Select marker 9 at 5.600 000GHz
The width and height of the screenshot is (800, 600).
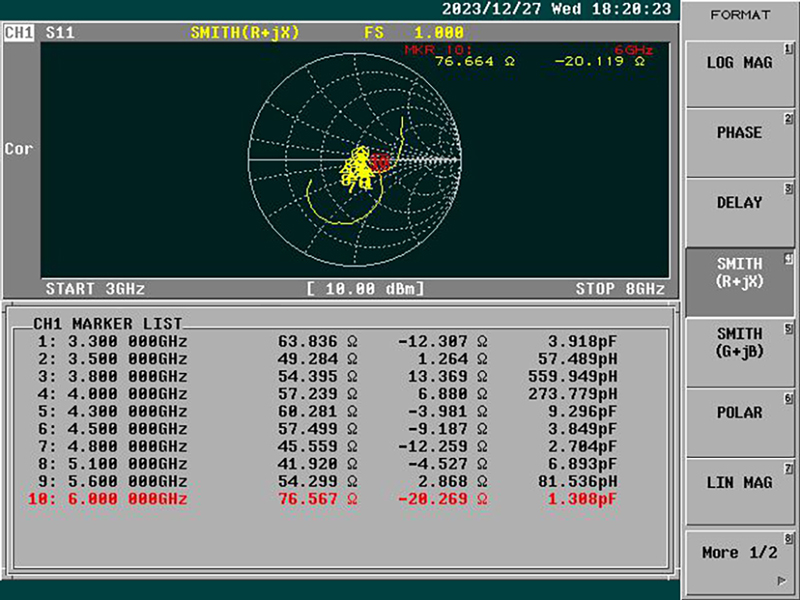click(112, 482)
